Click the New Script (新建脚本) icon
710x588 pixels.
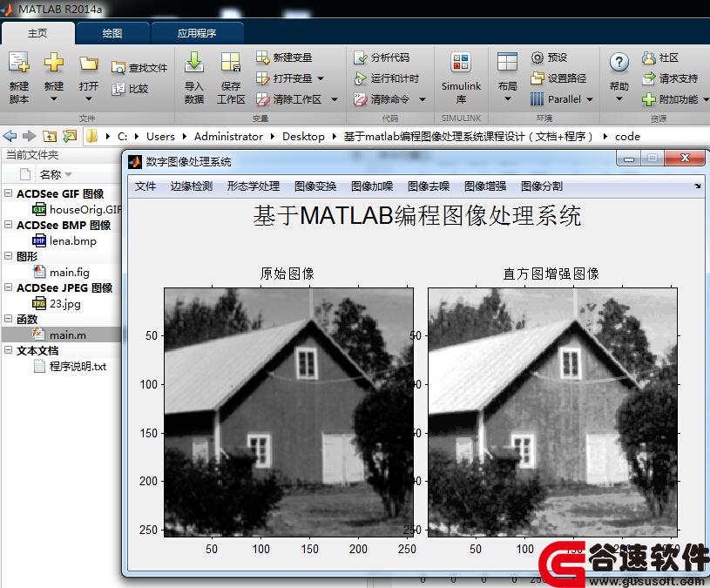pyautogui.click(x=19, y=63)
